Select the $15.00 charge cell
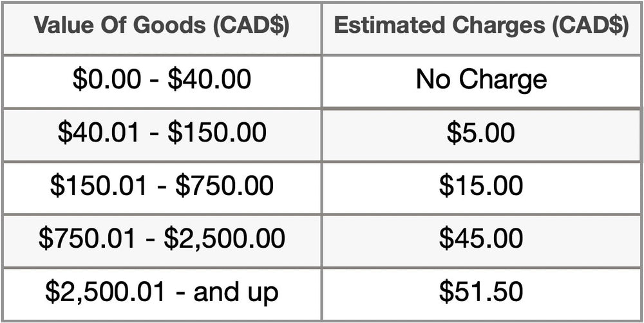Viewport: 644px width, 323px height. (x=482, y=188)
